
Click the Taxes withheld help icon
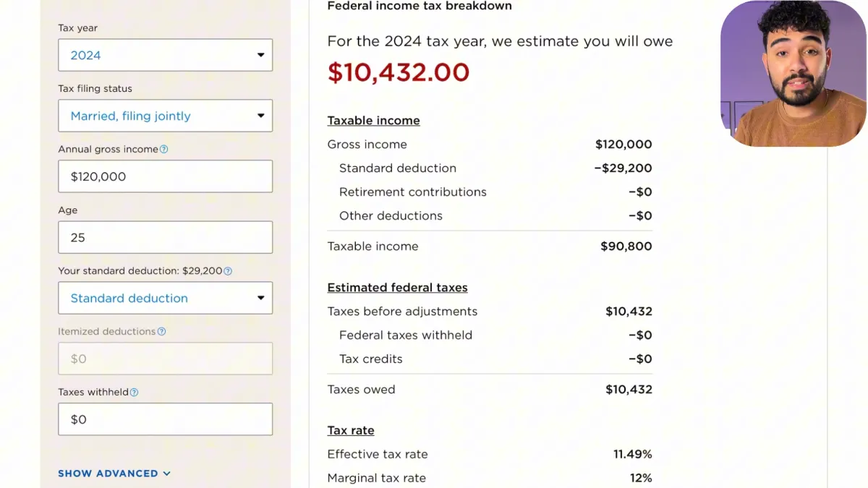coord(134,393)
